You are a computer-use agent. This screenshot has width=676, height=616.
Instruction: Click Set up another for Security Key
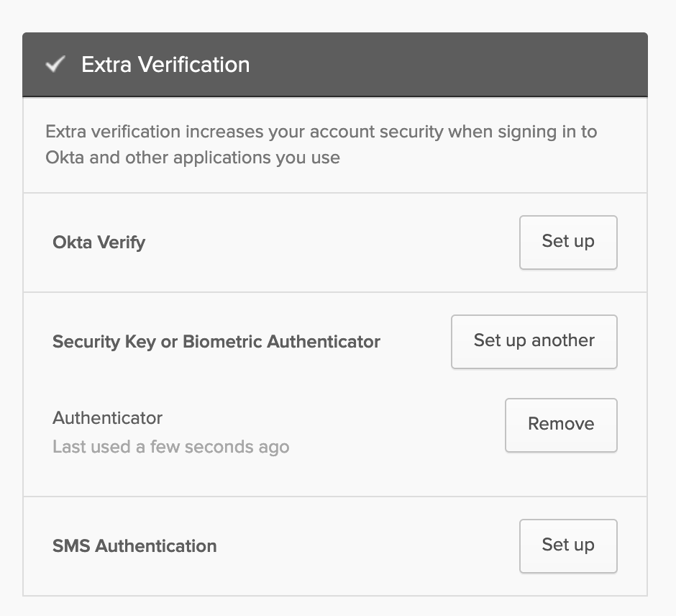pyautogui.click(x=534, y=341)
